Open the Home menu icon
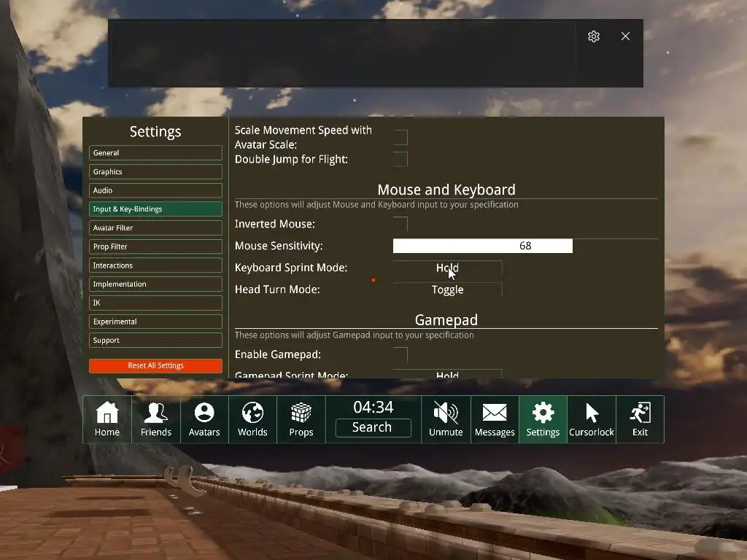The width and height of the screenshot is (747, 560). pyautogui.click(x=107, y=419)
